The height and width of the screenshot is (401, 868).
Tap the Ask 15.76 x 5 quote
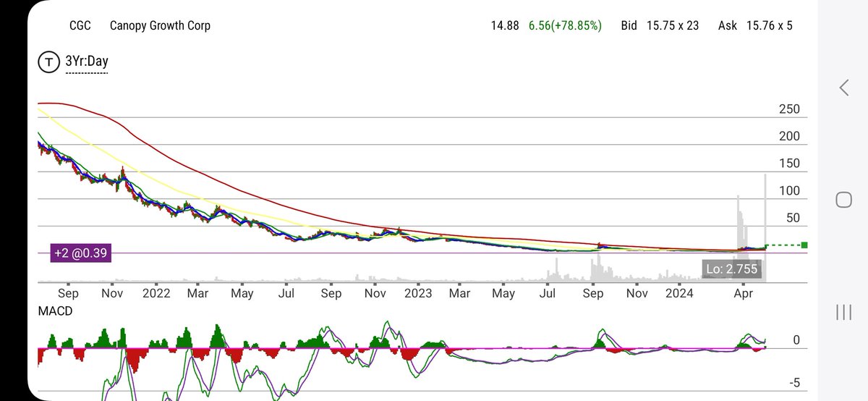[x=755, y=25]
